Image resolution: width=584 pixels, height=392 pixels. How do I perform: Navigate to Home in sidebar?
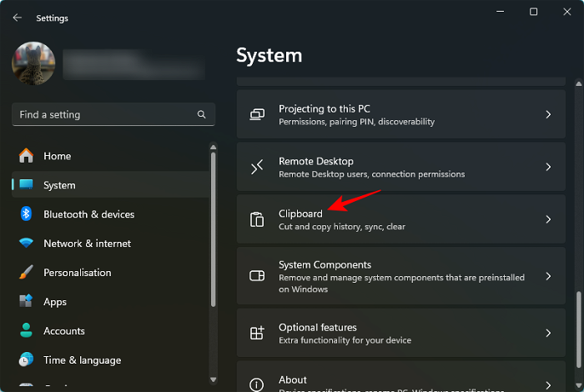(x=57, y=156)
